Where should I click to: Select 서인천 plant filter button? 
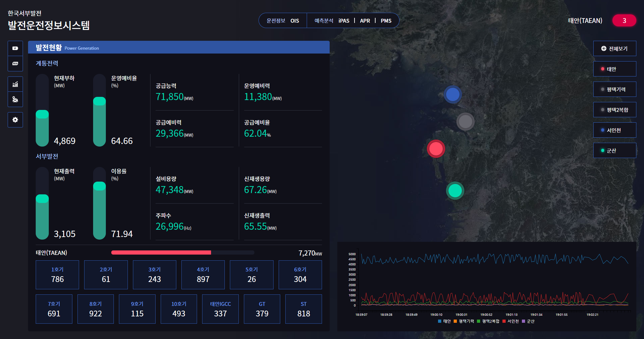coord(615,130)
